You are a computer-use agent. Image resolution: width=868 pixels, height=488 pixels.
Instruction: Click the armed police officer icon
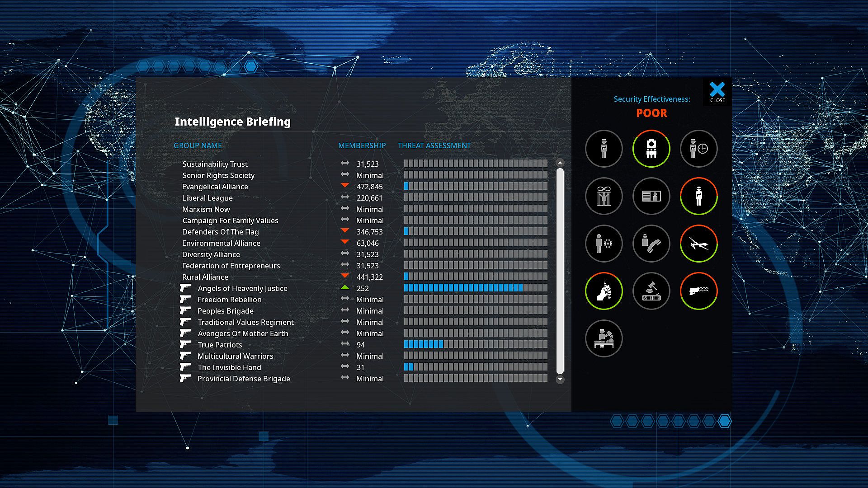(604, 149)
